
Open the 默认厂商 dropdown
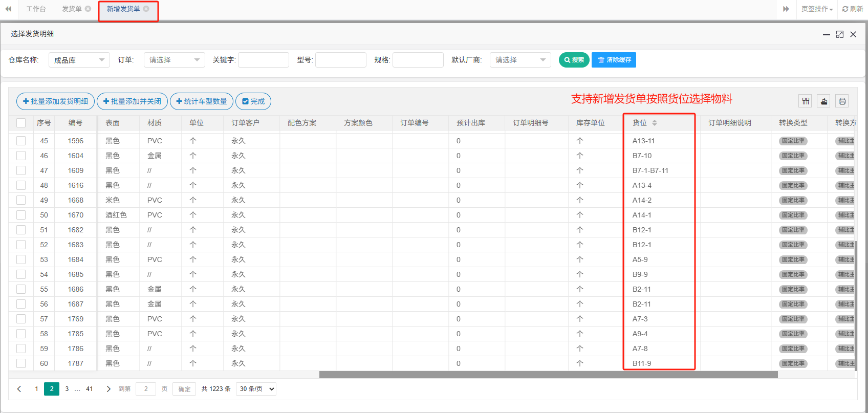click(x=520, y=60)
